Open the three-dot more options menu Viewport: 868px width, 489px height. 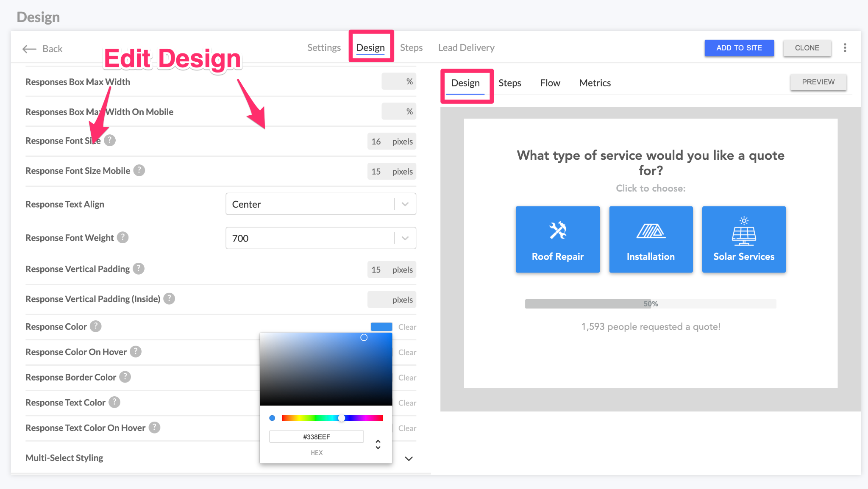tap(845, 48)
